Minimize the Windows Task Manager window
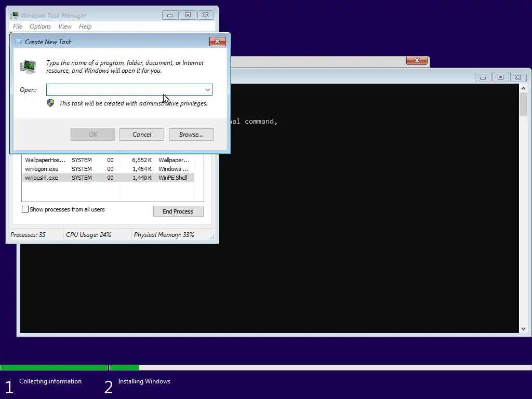Image resolution: width=532 pixels, height=399 pixels. click(170, 15)
